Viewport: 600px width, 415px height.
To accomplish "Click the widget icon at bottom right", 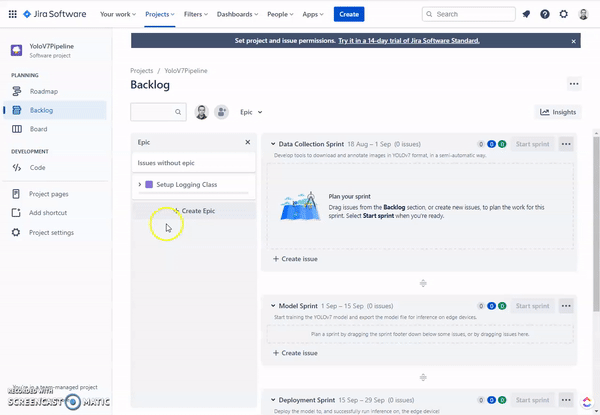I will tap(587, 402).
